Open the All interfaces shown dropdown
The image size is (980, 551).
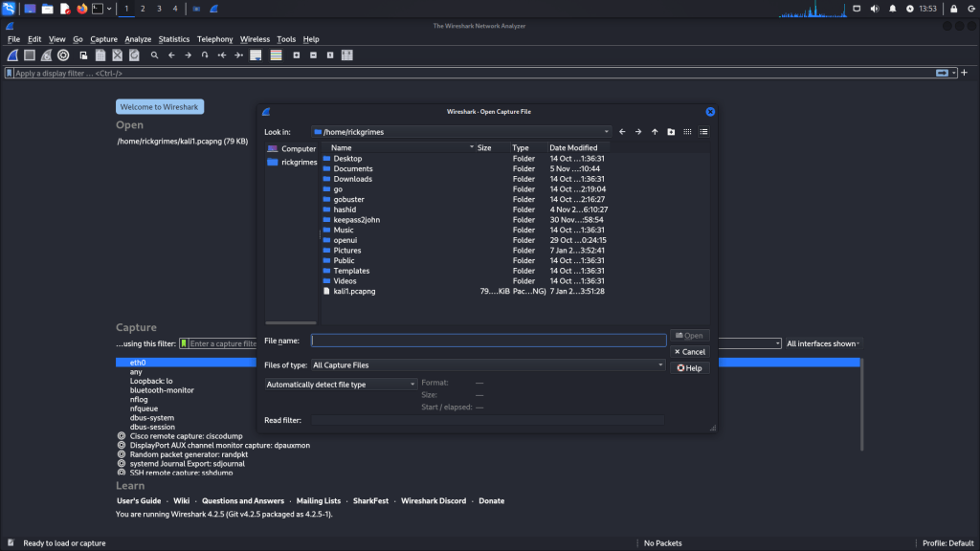click(822, 343)
